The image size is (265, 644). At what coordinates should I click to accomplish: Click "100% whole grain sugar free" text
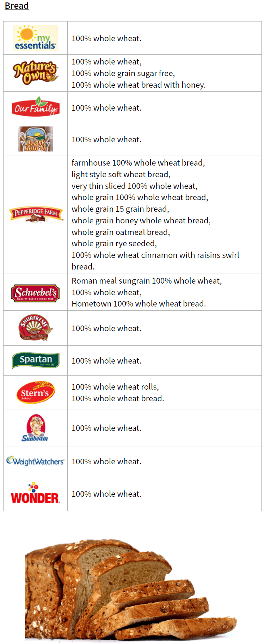click(x=123, y=73)
